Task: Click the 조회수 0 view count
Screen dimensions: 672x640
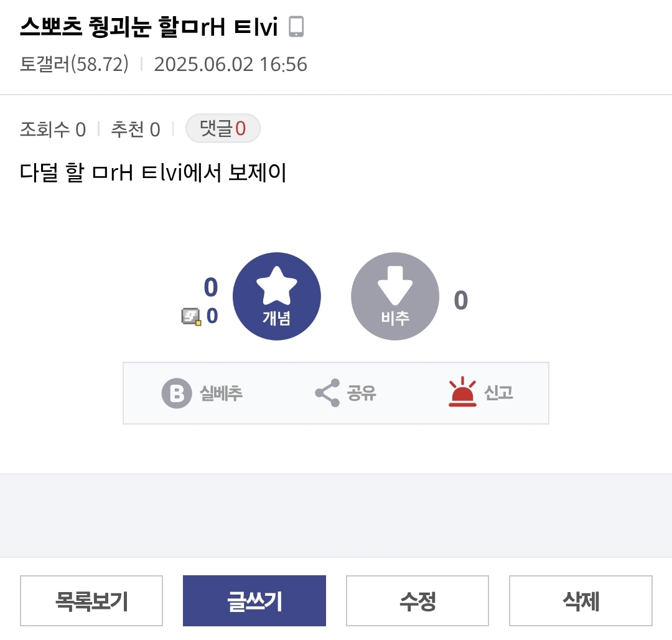Action: (x=53, y=129)
